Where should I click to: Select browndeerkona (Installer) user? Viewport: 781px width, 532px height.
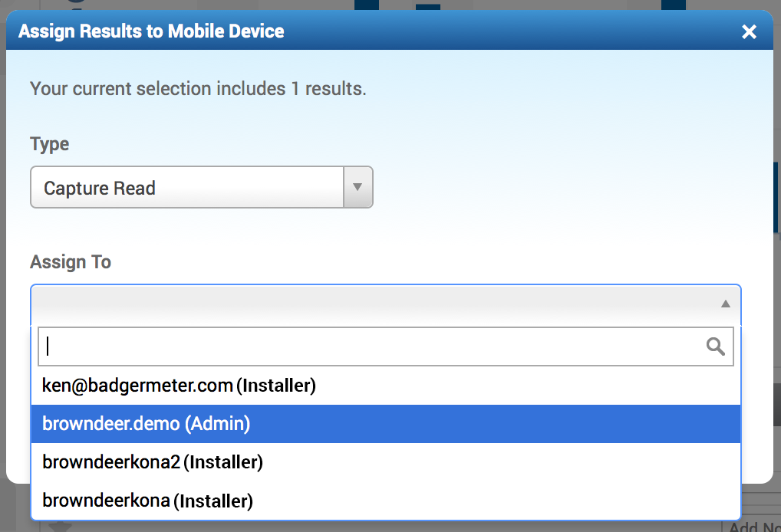(147, 501)
